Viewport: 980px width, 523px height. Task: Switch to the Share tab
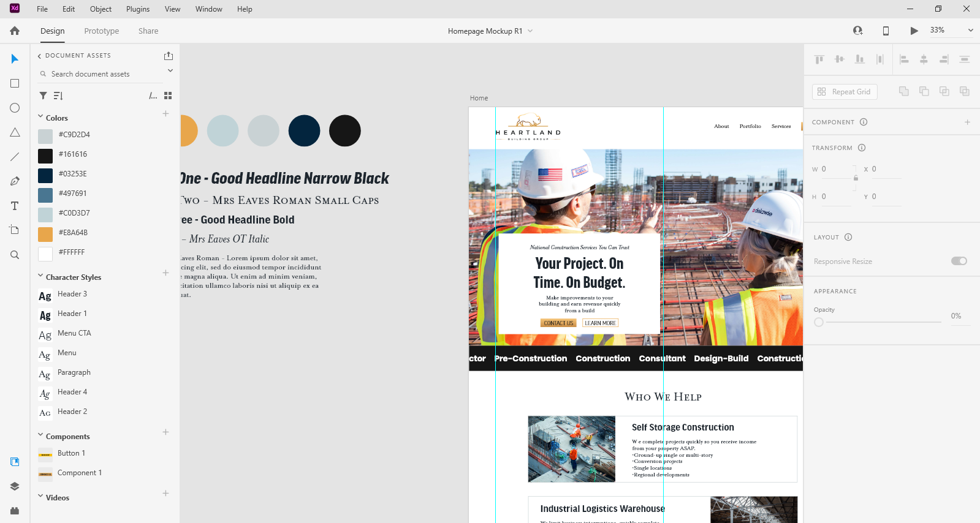[148, 31]
